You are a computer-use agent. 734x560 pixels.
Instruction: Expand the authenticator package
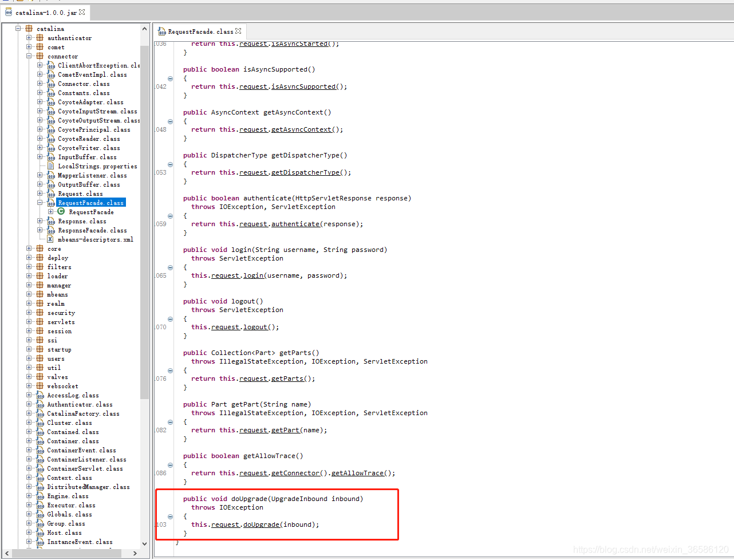pos(29,38)
